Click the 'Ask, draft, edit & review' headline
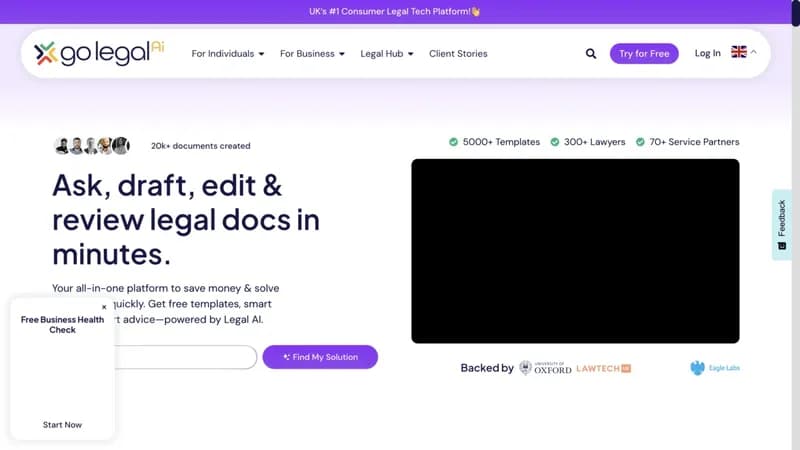Screen dimensions: 800x450 186,219
